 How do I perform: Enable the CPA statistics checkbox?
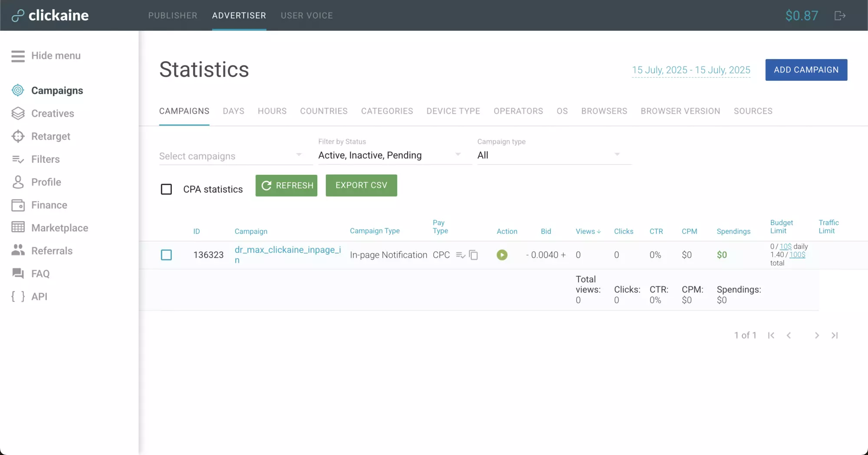[x=166, y=189]
